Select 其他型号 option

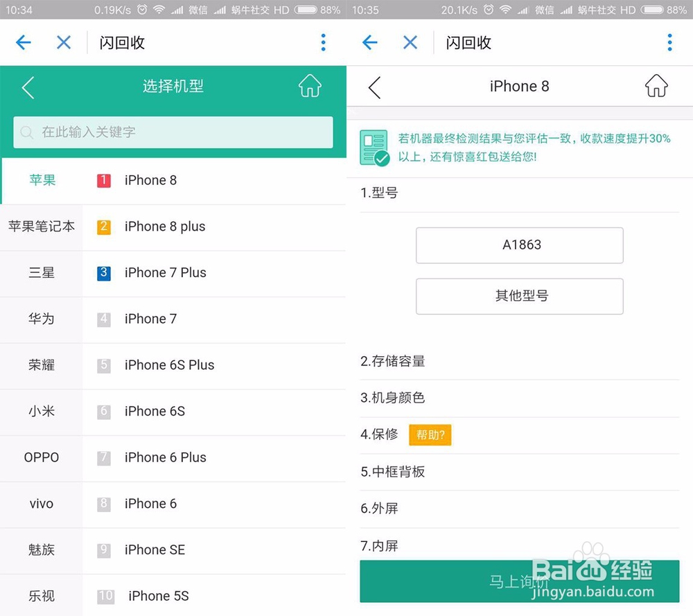tap(519, 296)
